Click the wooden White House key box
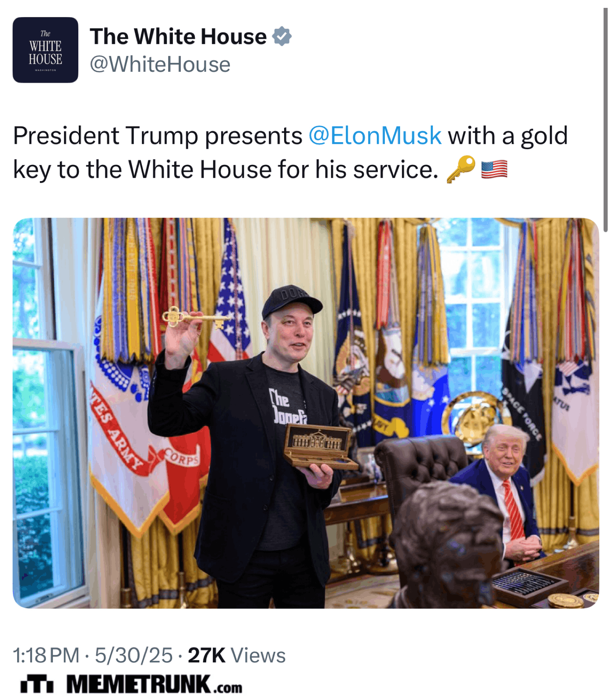Image resolution: width=612 pixels, height=700 pixels. point(318,446)
